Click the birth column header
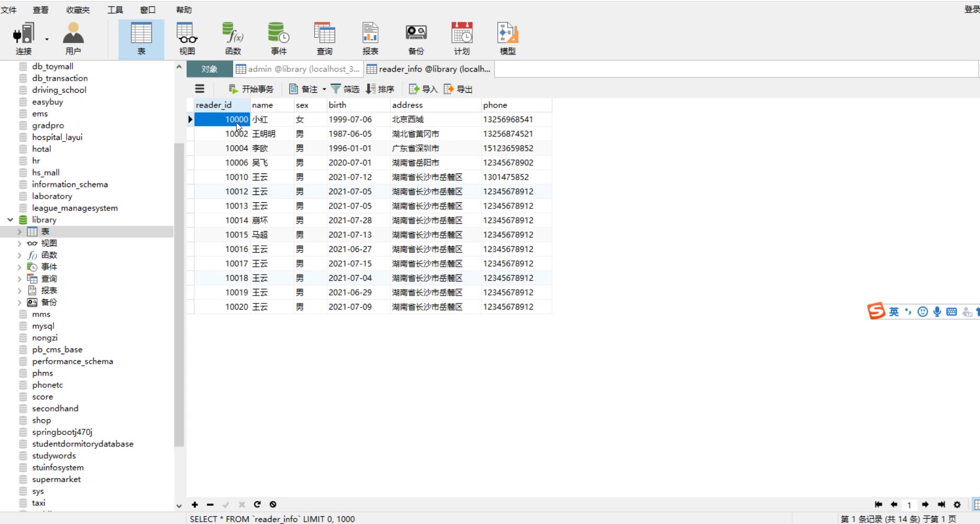Image resolution: width=980 pixels, height=524 pixels. (x=358, y=105)
